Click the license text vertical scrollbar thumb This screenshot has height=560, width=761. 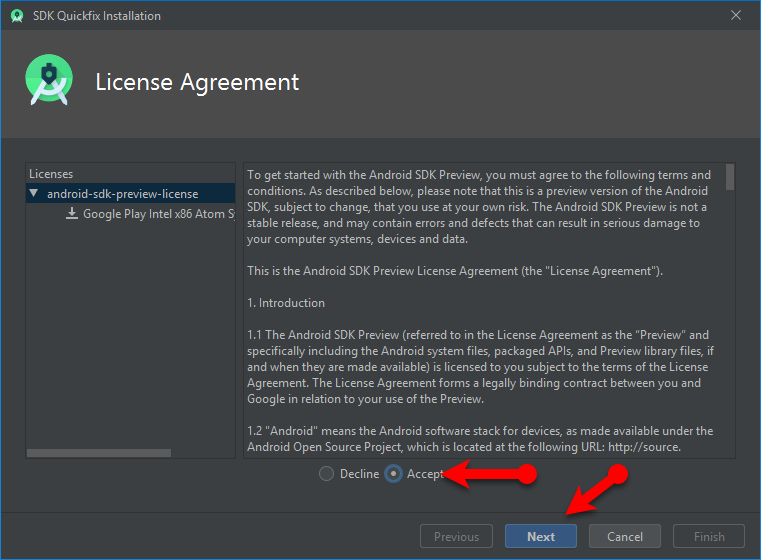point(730,178)
